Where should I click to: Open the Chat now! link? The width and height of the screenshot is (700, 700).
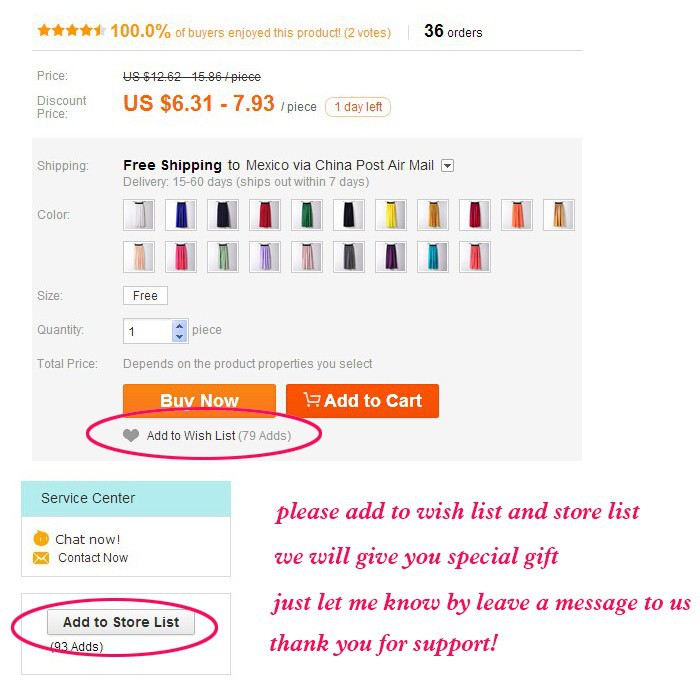click(x=88, y=539)
